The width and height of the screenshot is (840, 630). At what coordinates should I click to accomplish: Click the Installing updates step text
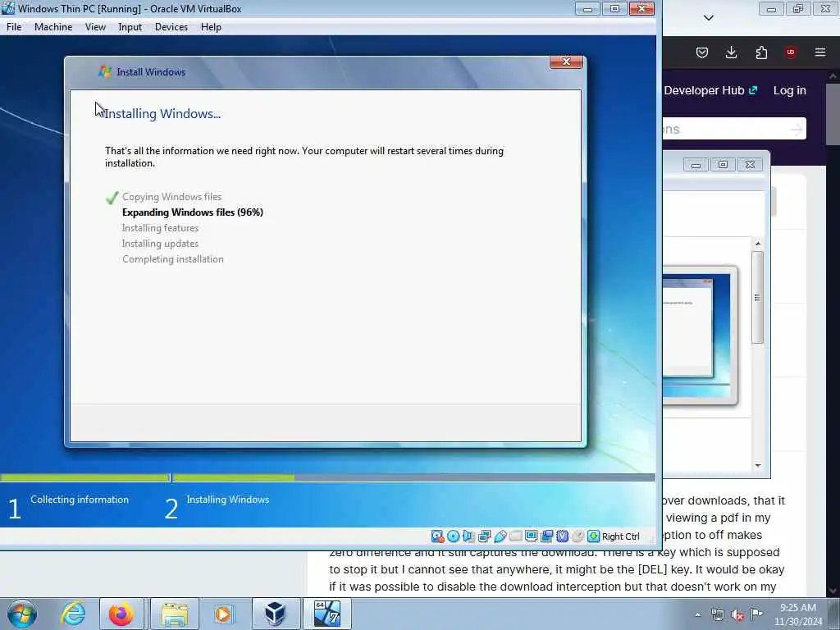click(x=160, y=243)
